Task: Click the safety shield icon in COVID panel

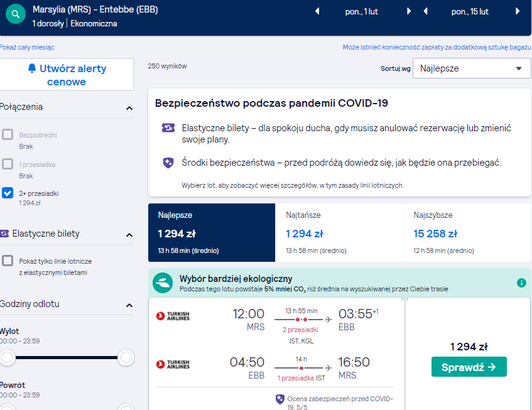Action: (x=168, y=163)
